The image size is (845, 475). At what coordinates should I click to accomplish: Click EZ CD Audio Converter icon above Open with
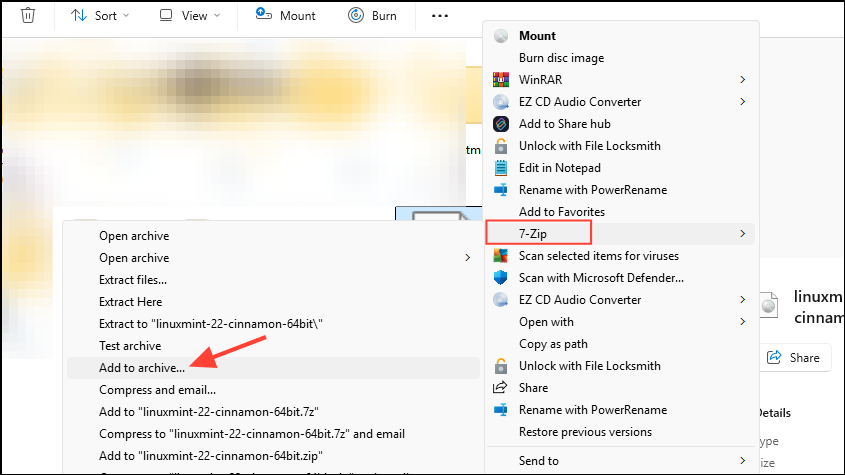(x=501, y=300)
